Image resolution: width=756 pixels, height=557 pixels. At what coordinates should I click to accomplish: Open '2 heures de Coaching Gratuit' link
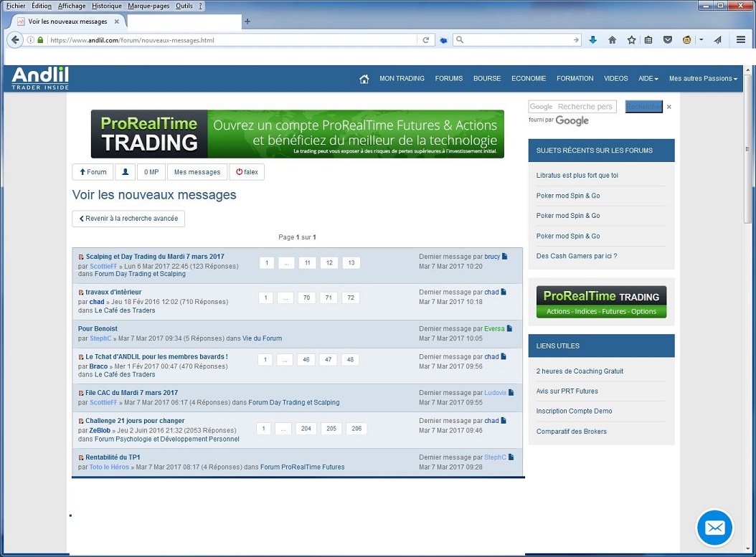(x=580, y=371)
